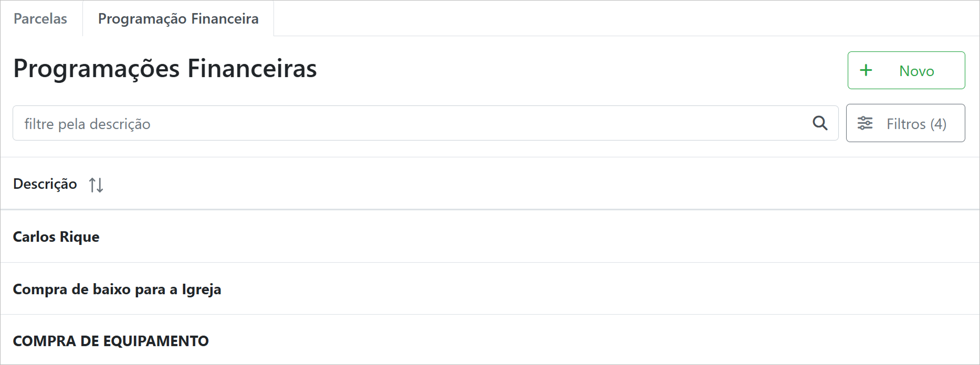This screenshot has height=365, width=980.
Task: Click the Descrição column header text
Action: [45, 184]
